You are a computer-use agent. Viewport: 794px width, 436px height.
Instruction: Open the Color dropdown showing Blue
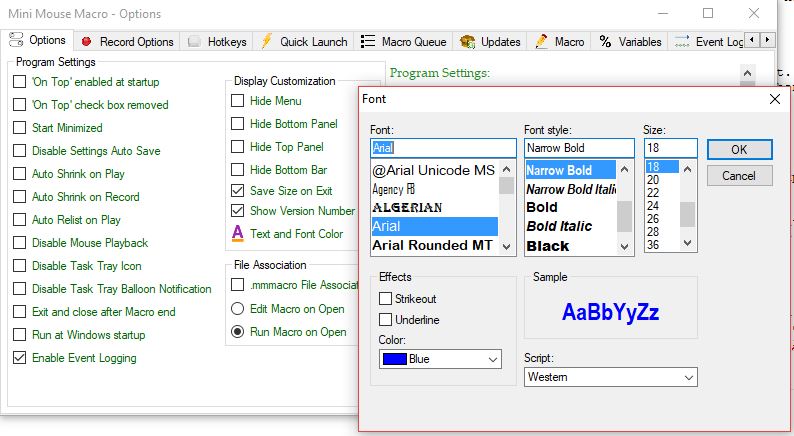pos(440,359)
